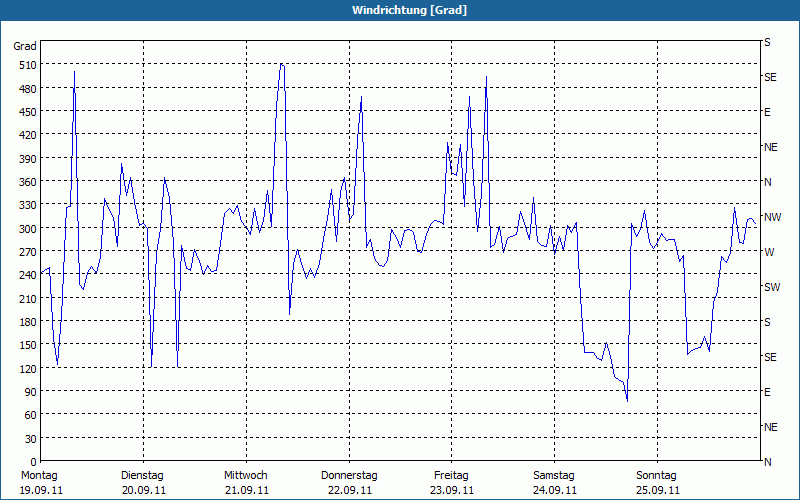
Task: Click the 180 degree axis value
Action: pyautogui.click(x=28, y=322)
